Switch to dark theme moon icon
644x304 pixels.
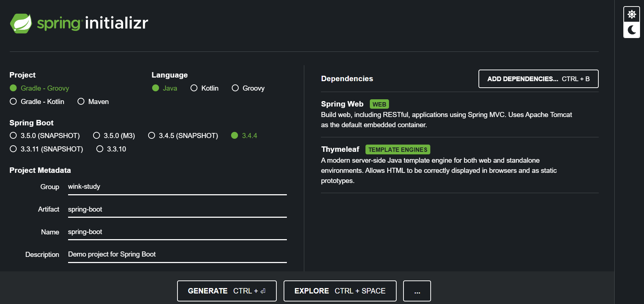click(632, 30)
